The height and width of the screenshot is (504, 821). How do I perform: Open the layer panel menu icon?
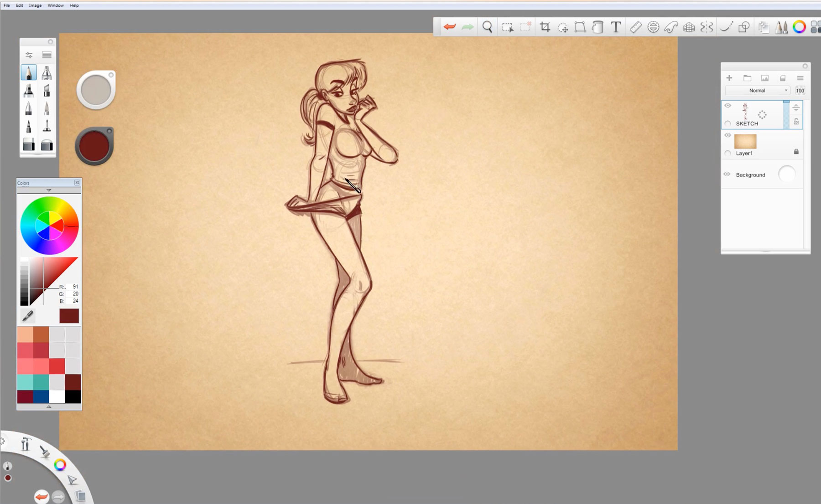800,78
